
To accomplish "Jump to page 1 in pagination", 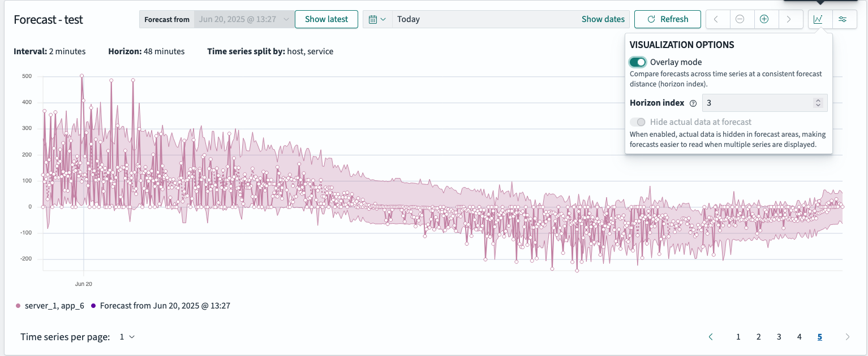I will click(x=738, y=337).
